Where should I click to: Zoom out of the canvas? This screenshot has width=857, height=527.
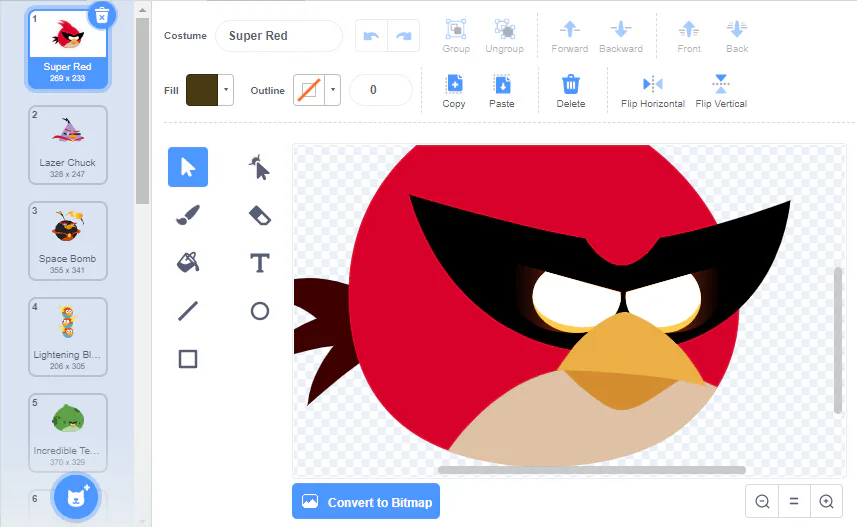click(762, 501)
